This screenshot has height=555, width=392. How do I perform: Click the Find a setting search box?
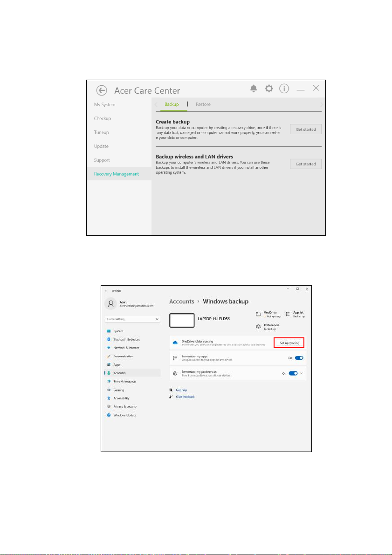(133, 319)
